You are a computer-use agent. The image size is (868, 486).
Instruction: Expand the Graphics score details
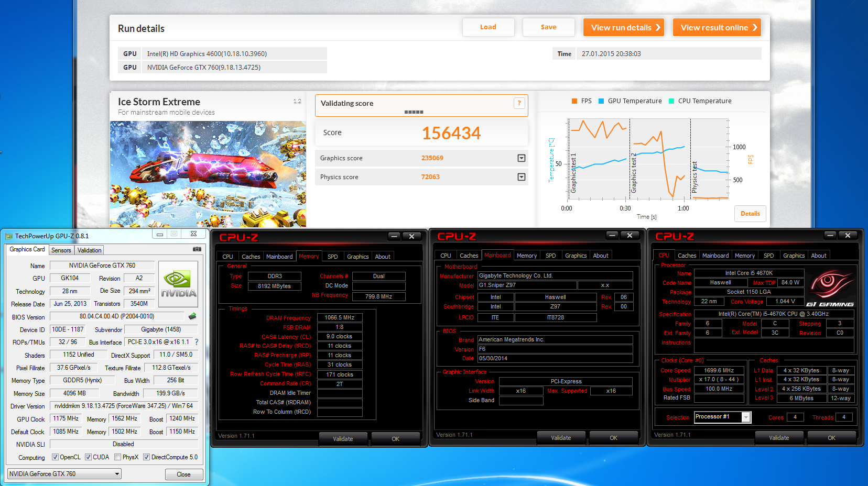coord(522,158)
